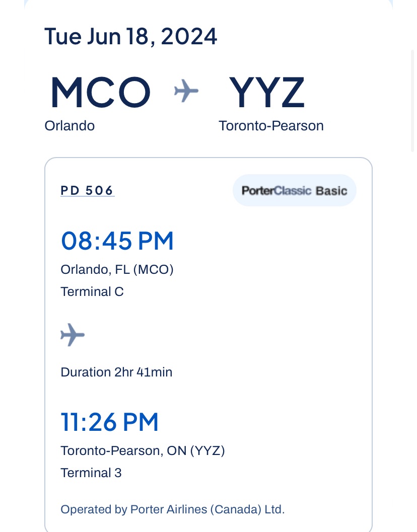Screen dimensions: 417x532
Task: Click the airplane icon between MCO and YYZ
Action: pyautogui.click(x=186, y=91)
